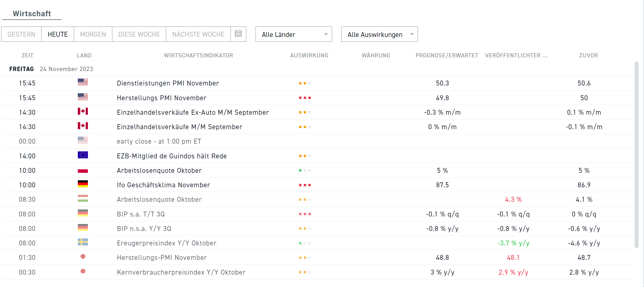Click the red three-dot impact marker for BIP s.a.
This screenshot has width=644, height=287.
pyautogui.click(x=305, y=213)
